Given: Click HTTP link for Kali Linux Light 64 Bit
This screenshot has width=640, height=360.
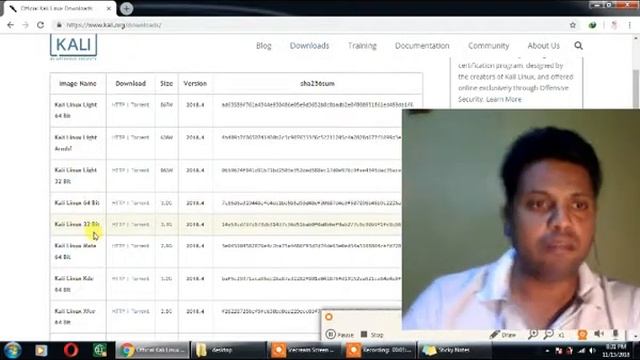Looking at the screenshot, I should tap(118, 104).
